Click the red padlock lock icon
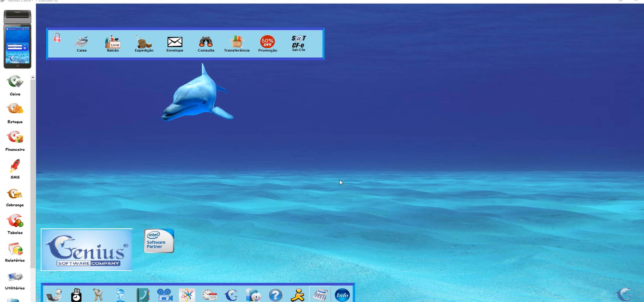This screenshot has width=644, height=302. coord(57,37)
